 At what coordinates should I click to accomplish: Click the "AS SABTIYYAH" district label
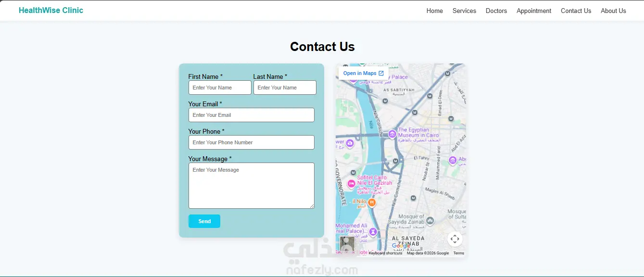click(x=399, y=90)
